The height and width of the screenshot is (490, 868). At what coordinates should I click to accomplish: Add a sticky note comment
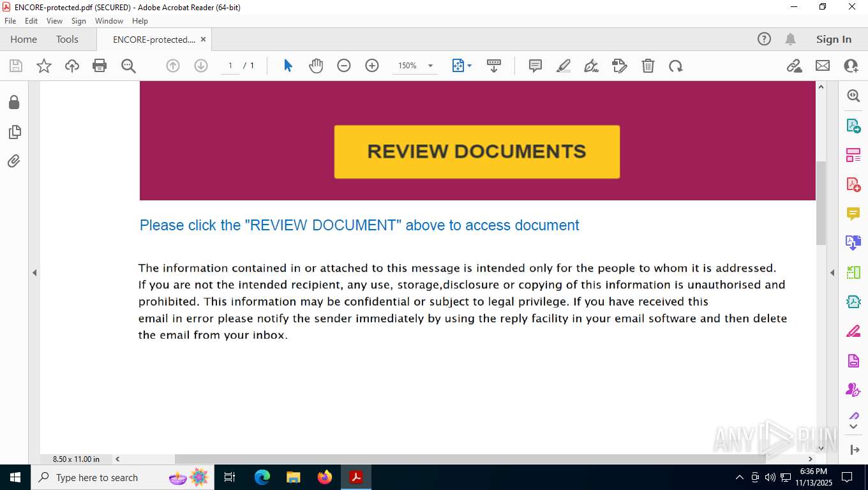coord(535,66)
